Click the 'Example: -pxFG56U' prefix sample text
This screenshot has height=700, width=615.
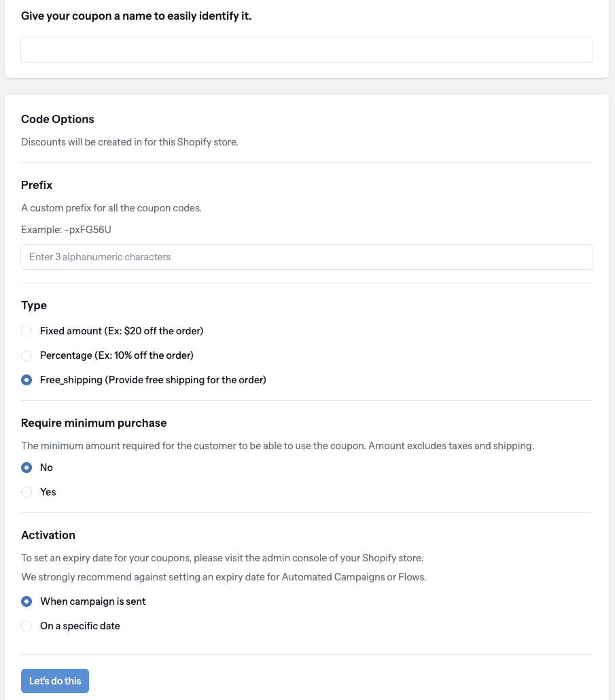[66, 230]
